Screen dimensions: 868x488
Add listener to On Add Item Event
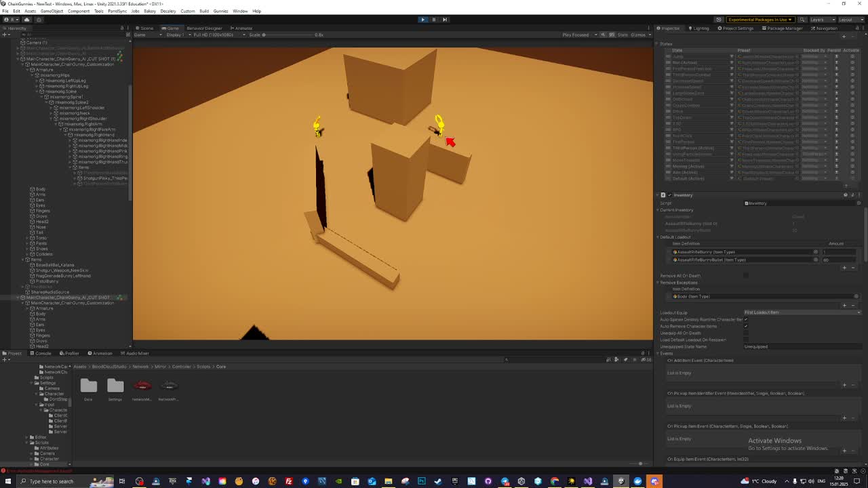click(844, 385)
